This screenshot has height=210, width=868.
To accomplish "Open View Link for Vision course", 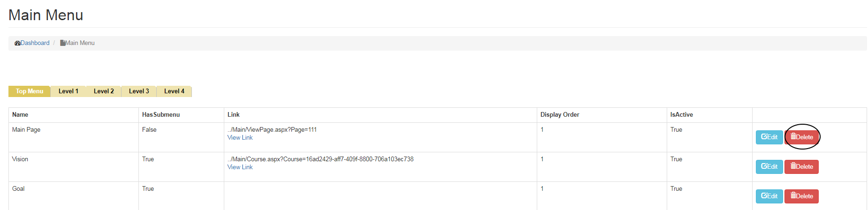I will (240, 167).
